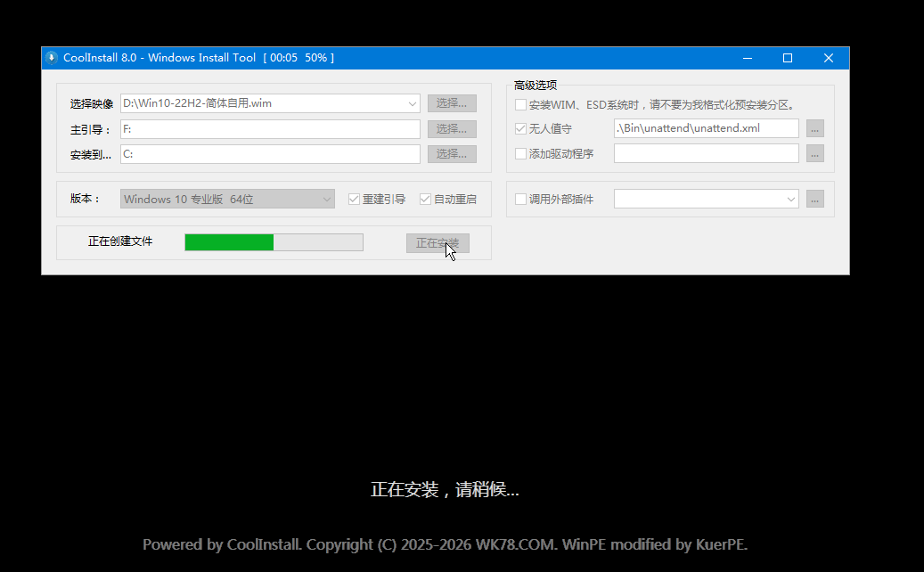Image resolution: width=924 pixels, height=572 pixels.
Task: Expand the Windows 10 专业版 64位 version dropdown
Action: coord(227,199)
